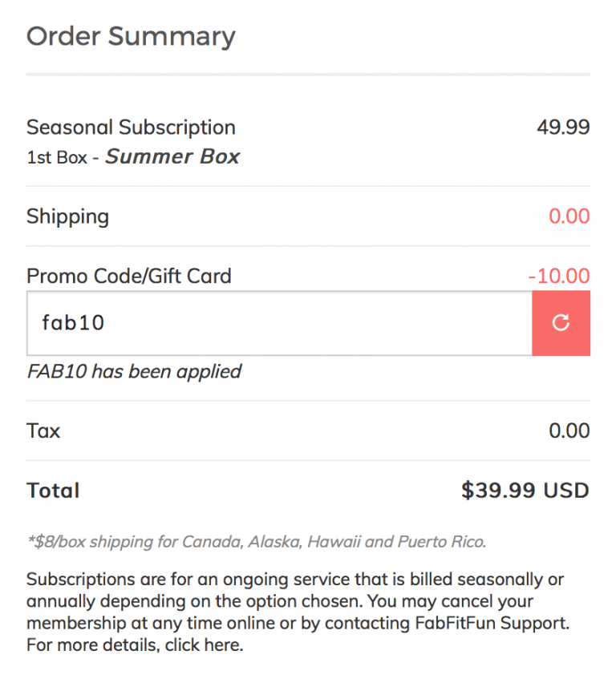Click 'FAB10 has been applied' message
The width and height of the screenshot is (616, 683).
tap(134, 371)
